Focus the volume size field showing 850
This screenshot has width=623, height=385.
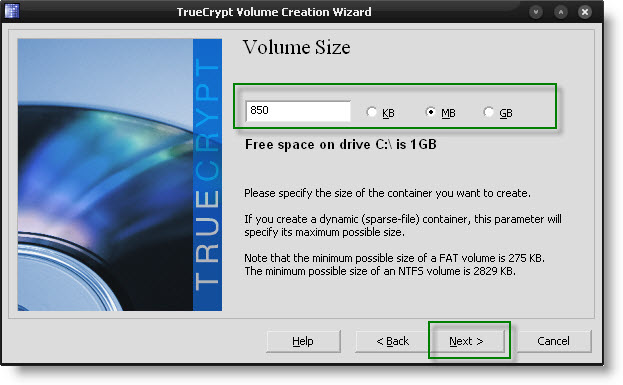(298, 111)
